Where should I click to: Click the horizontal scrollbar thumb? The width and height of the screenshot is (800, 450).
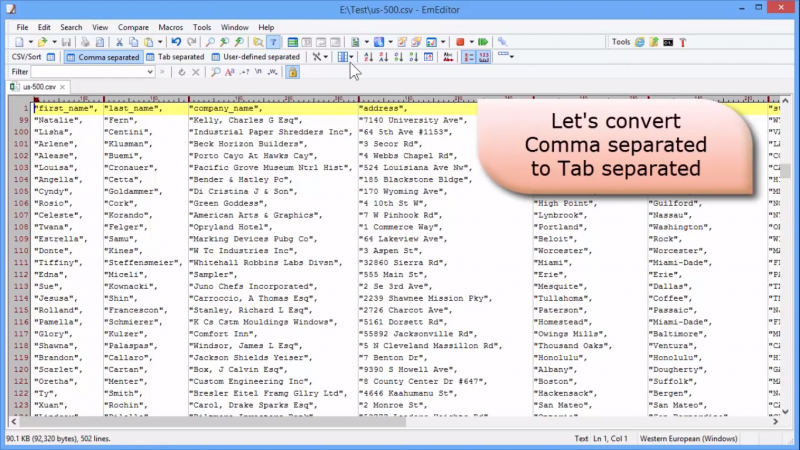[x=213, y=421]
